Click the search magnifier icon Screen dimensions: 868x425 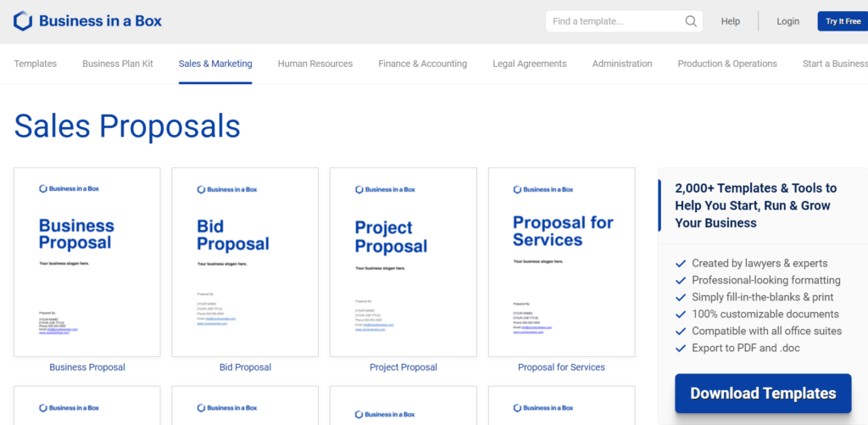pos(690,21)
